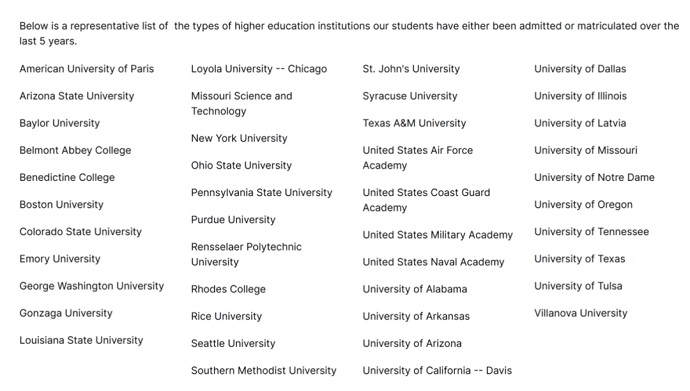
Task: Click Boston University list item
Action: click(61, 205)
